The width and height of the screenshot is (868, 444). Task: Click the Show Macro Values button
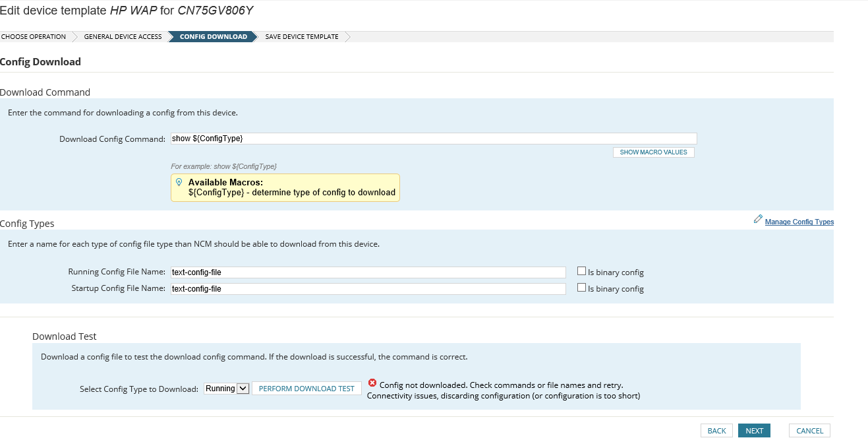pos(653,152)
